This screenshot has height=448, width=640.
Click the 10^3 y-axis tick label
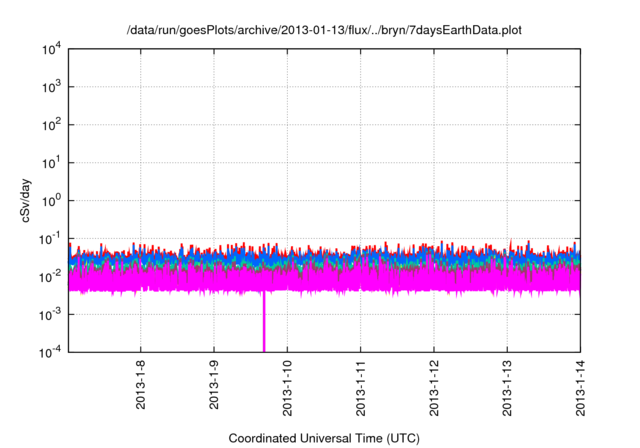tap(51, 87)
